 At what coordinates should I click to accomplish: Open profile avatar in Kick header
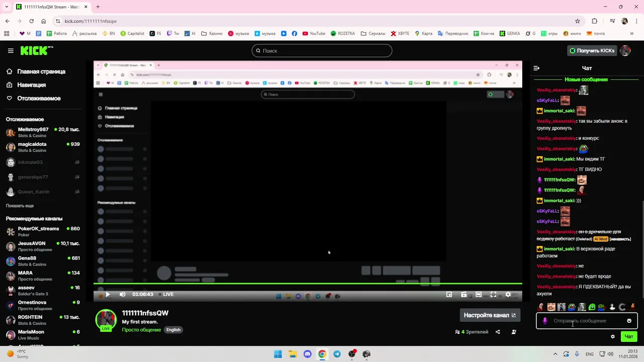click(625, 51)
